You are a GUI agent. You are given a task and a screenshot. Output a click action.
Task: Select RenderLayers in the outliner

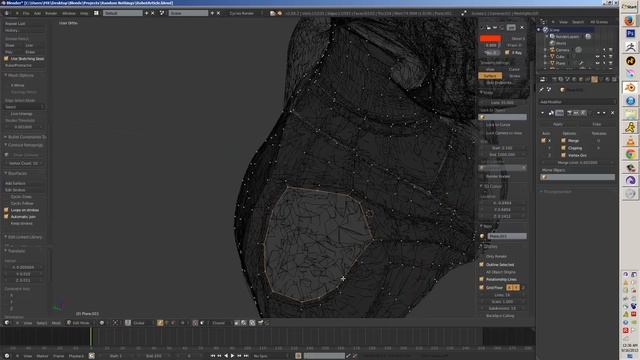coord(567,36)
